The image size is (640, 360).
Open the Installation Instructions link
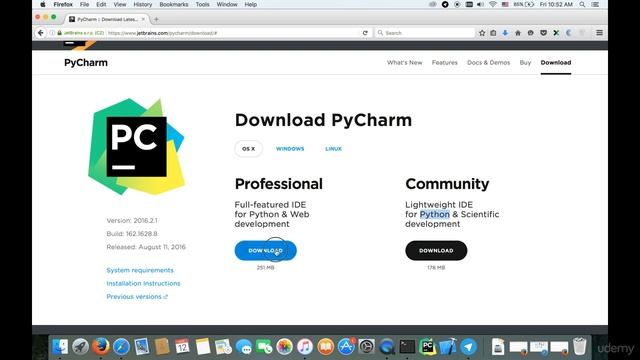coord(143,283)
